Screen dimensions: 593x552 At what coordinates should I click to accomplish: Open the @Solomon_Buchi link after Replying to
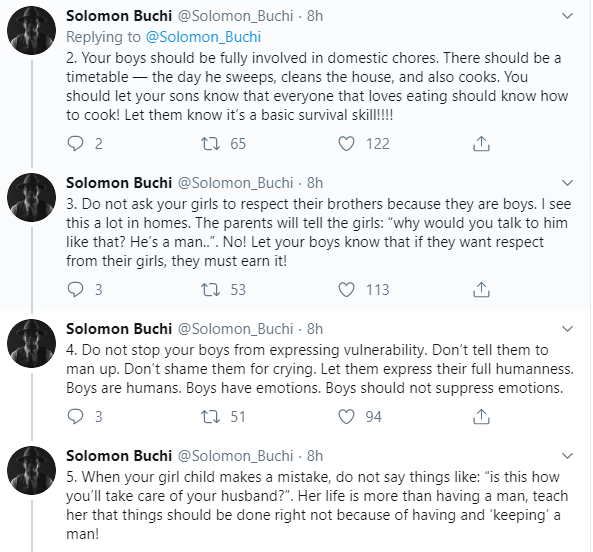click(203, 37)
